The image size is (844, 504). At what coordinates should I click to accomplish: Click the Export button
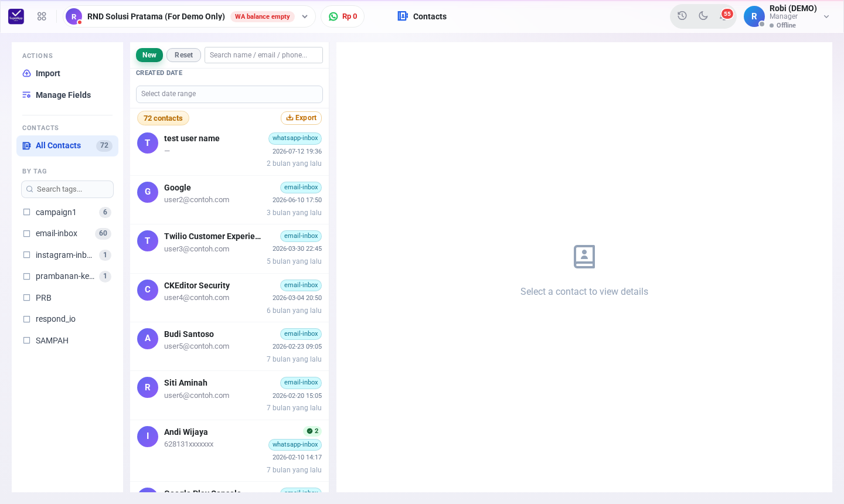tap(301, 118)
